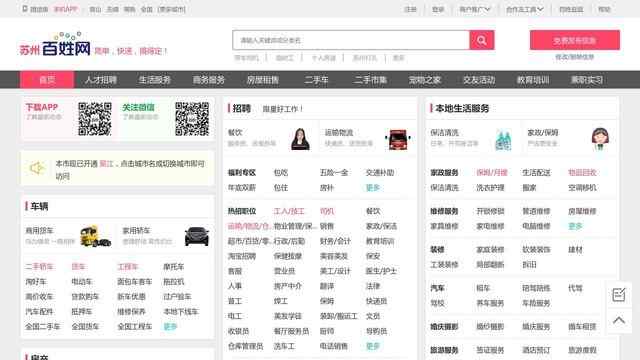Click the yellow truck image for 商用货车
The width and height of the screenshot is (640, 360).
click(96, 236)
